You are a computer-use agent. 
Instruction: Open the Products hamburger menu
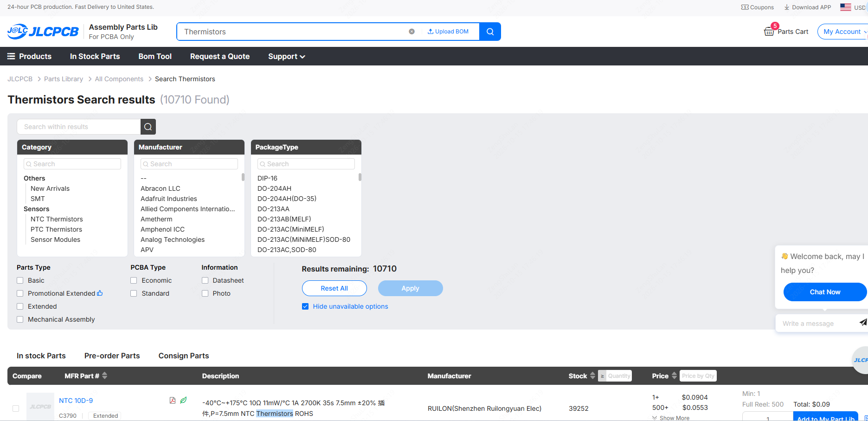[x=29, y=56]
